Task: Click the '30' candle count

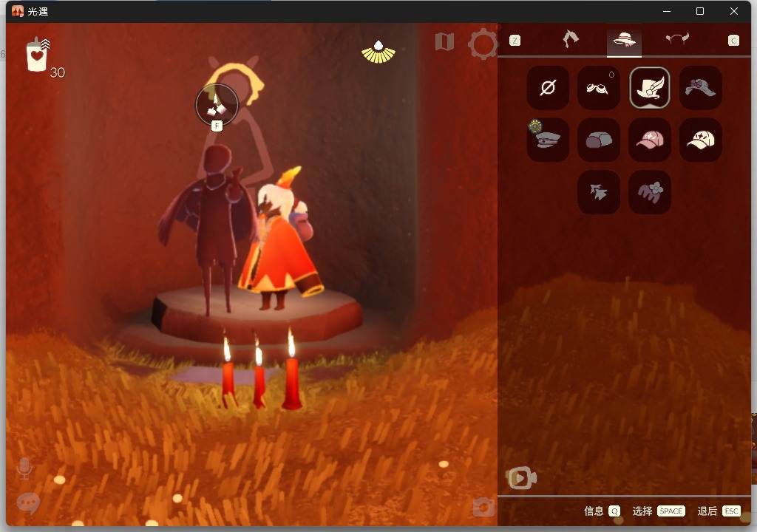Action: coord(58,72)
